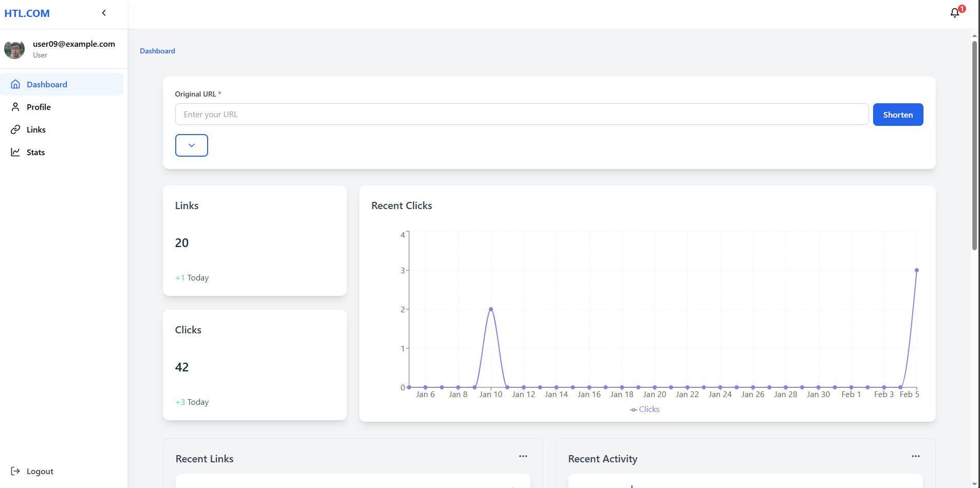The height and width of the screenshot is (488, 980).
Task: Click the Stats chart icon
Action: click(15, 152)
